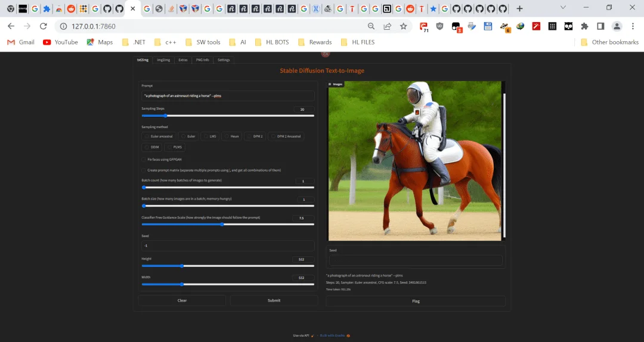This screenshot has height=342, width=644.
Task: Select Euler ancestral sampling method
Action: tap(159, 136)
